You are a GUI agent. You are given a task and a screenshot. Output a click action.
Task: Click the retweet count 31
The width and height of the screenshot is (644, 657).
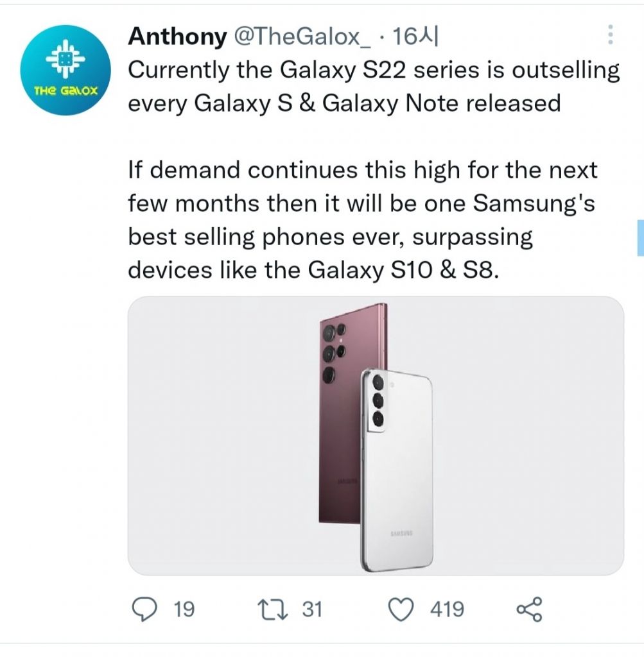312,608
